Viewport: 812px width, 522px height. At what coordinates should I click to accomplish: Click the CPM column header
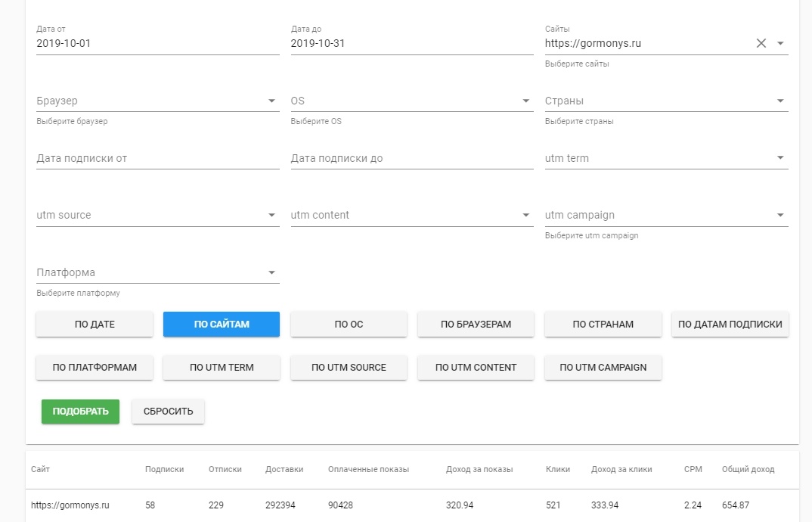(693, 469)
